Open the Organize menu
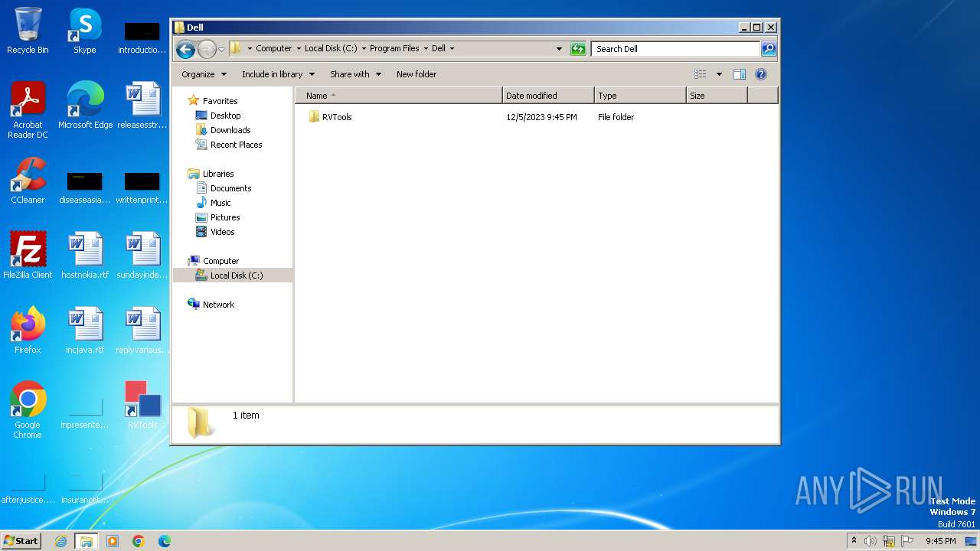This screenshot has height=551, width=980. pyautogui.click(x=204, y=74)
